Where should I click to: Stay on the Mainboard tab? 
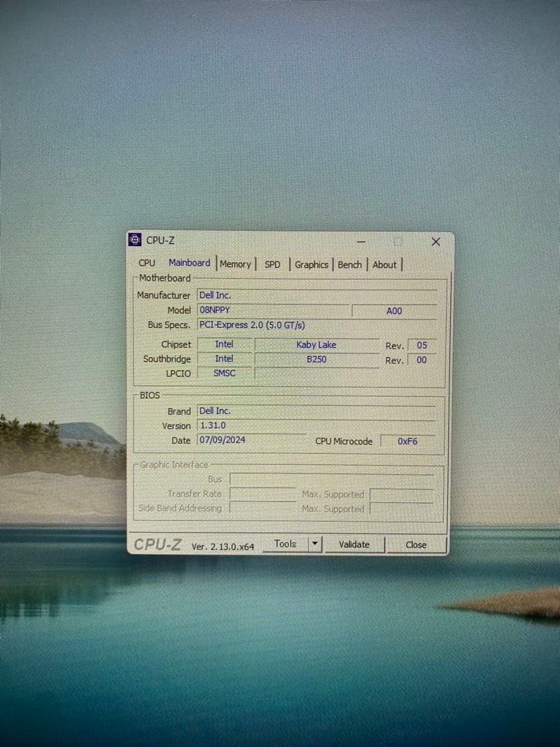[x=189, y=263]
